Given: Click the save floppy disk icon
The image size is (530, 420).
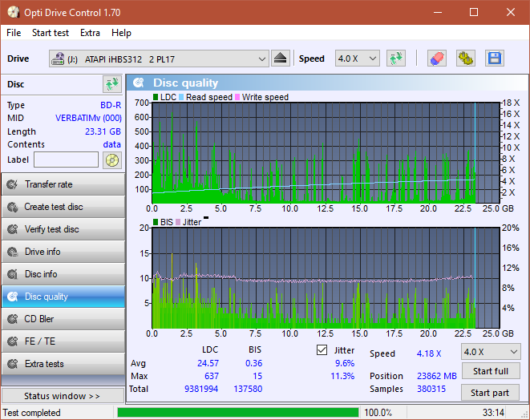Looking at the screenshot, I should (495, 59).
